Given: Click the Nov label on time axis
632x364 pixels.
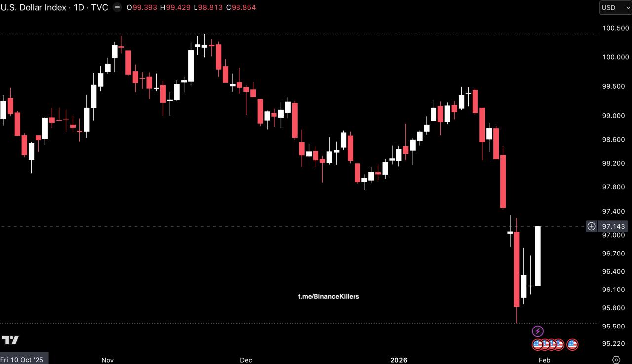Looking at the screenshot, I should [x=107, y=360].
